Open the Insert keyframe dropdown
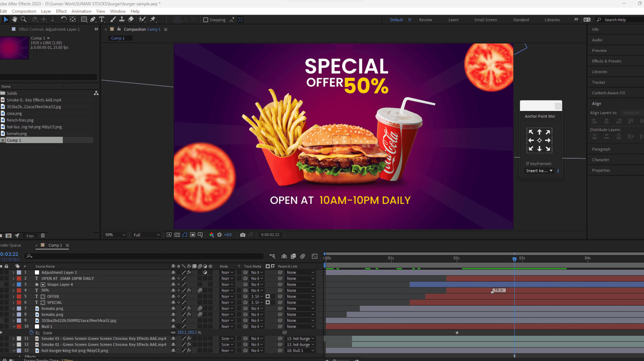 pos(539,171)
